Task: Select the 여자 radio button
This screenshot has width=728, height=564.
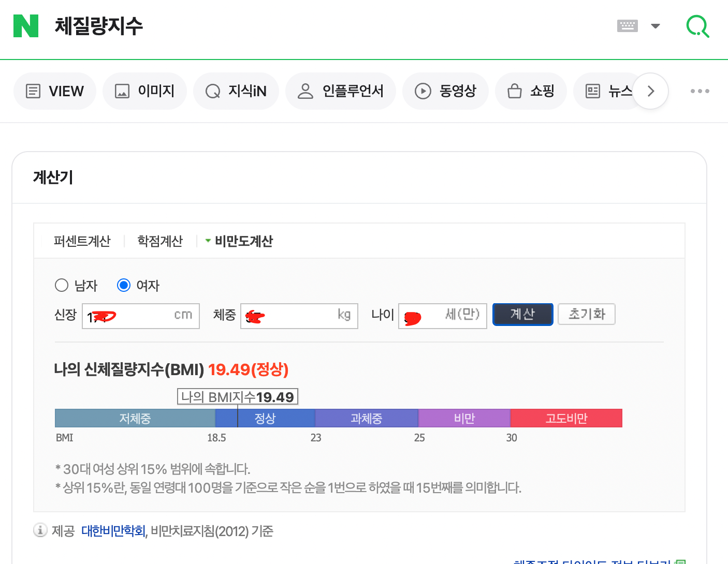Action: (124, 285)
